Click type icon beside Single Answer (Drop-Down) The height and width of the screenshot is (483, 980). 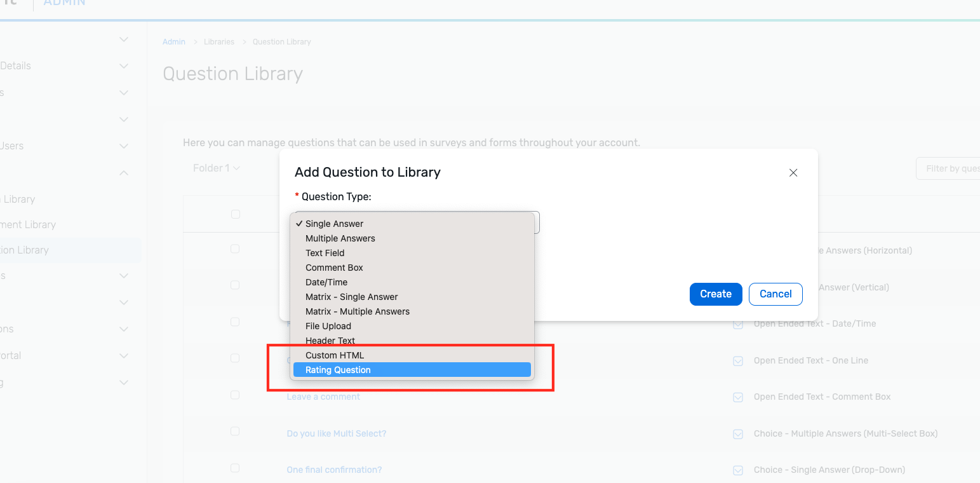pyautogui.click(x=738, y=470)
